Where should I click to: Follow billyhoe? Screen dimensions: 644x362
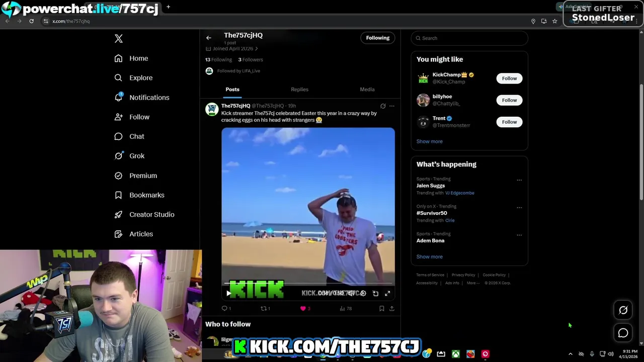[509, 100]
